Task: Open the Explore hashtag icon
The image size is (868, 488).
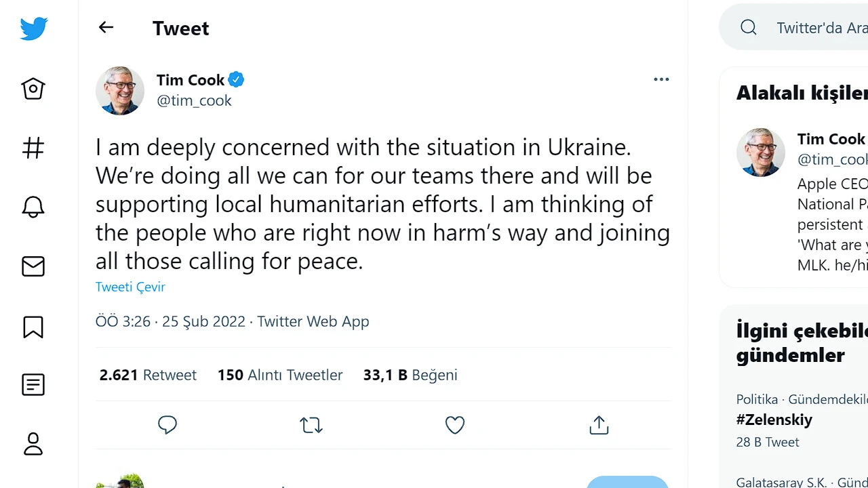Action: (33, 148)
